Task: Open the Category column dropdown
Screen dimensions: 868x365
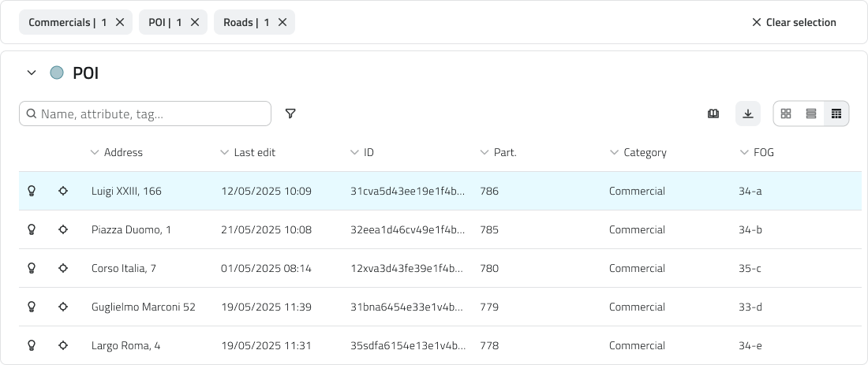Action: 614,152
